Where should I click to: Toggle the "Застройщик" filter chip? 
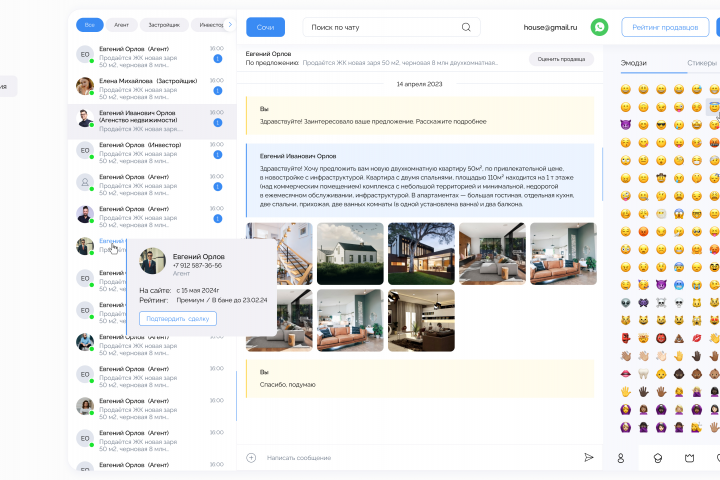tap(164, 25)
